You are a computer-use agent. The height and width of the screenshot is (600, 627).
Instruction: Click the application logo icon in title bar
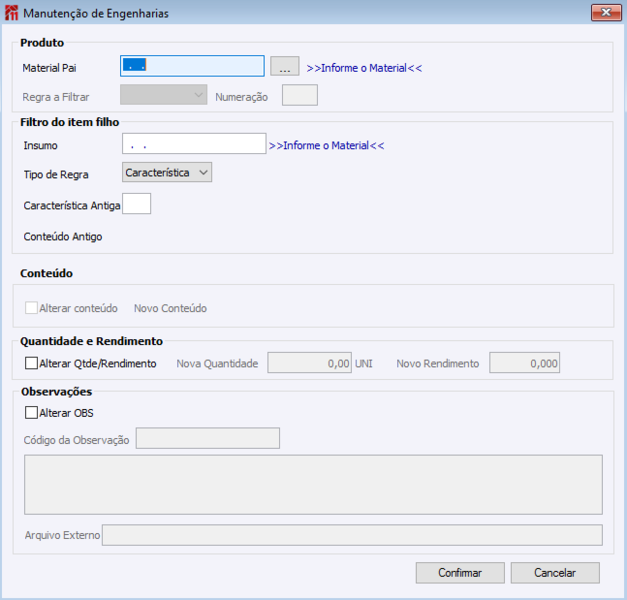[11, 13]
